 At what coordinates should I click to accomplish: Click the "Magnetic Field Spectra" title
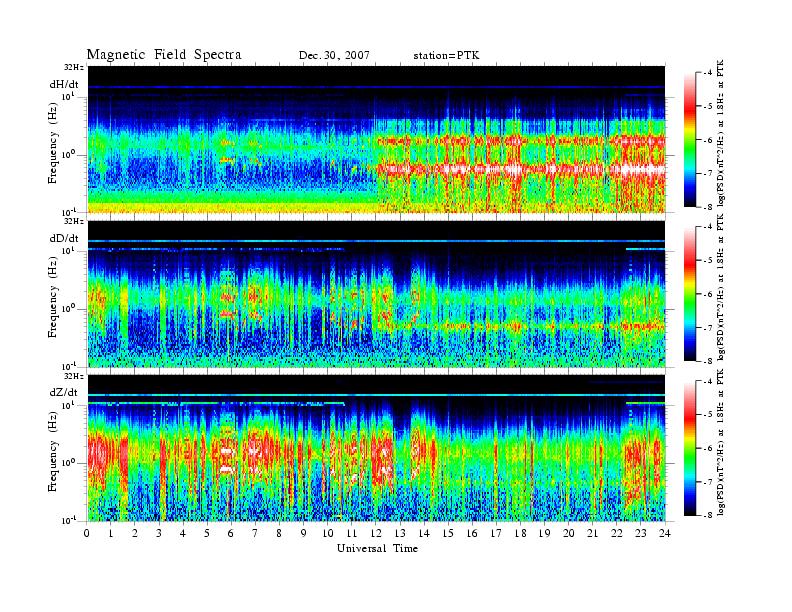(164, 55)
